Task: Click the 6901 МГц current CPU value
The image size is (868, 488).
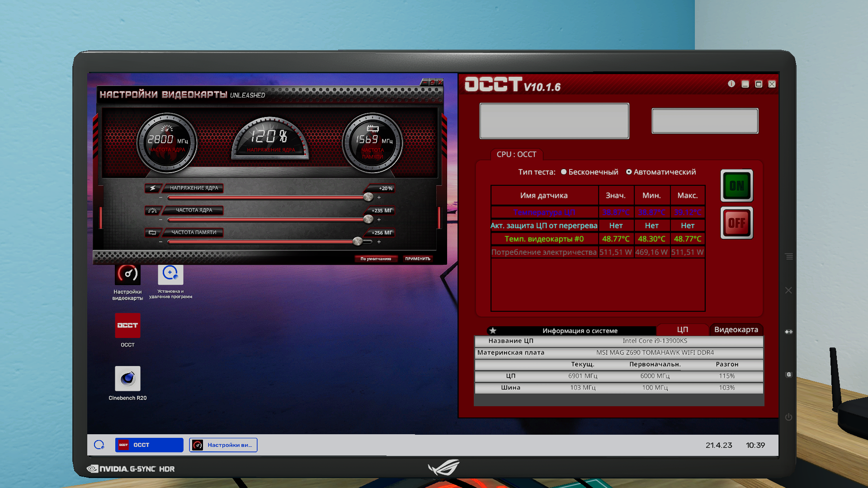Action: (x=583, y=376)
